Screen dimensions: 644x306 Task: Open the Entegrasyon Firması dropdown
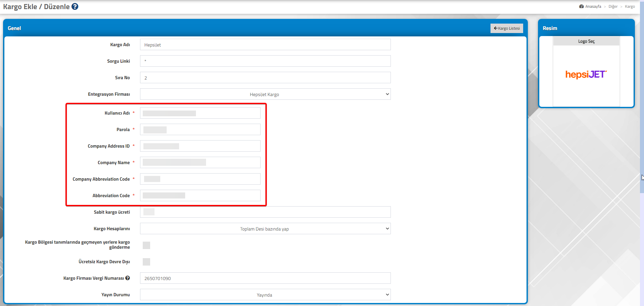[265, 94]
